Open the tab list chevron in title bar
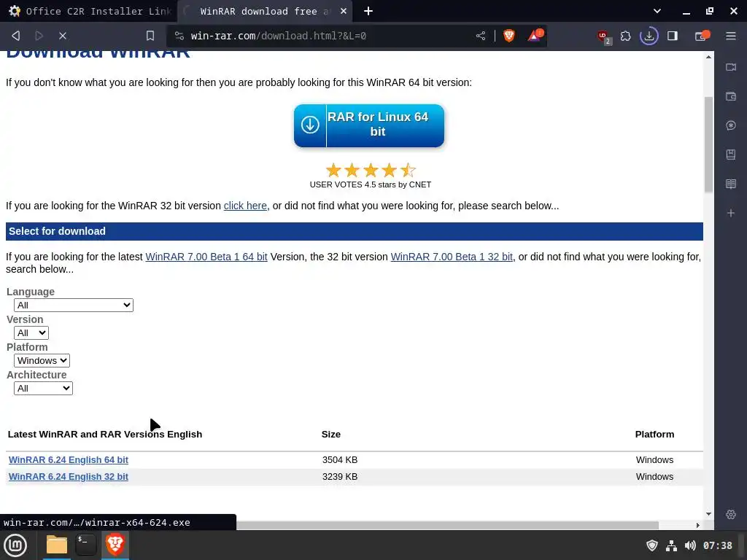Image resolution: width=747 pixels, height=560 pixels. (657, 11)
